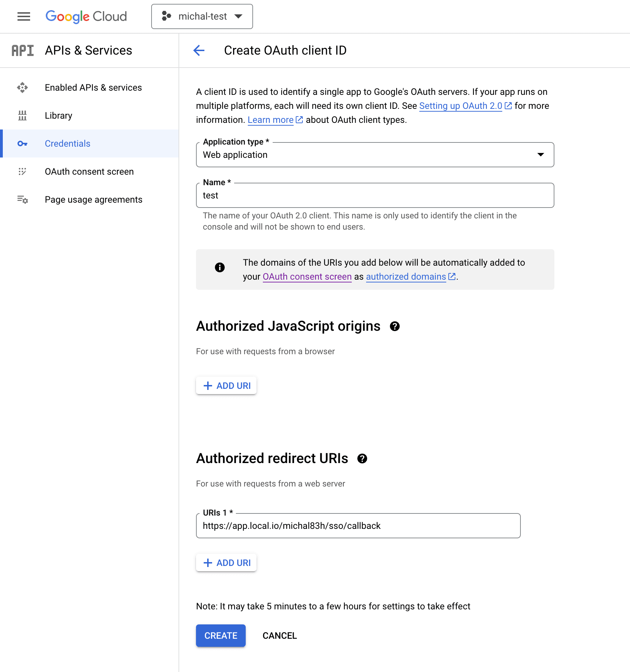Open the Setting up OAuth 2.0 link
This screenshot has width=630, height=672.
point(461,106)
